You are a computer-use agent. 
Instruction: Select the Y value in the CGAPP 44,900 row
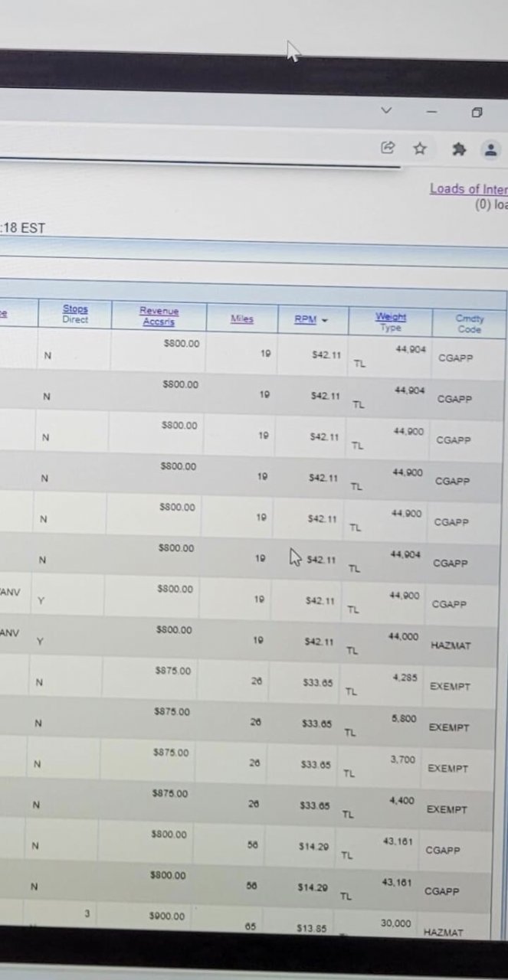click(x=41, y=601)
